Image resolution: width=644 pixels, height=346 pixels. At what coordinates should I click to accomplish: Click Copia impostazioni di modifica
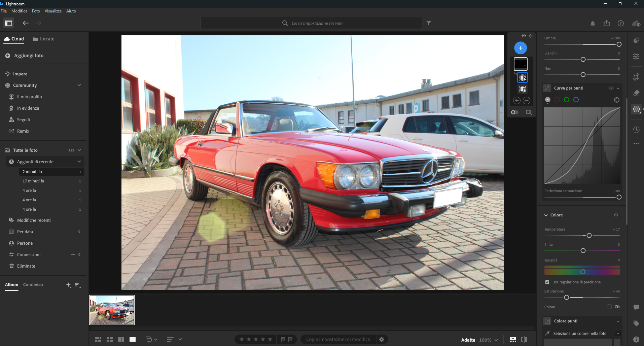coord(337,339)
